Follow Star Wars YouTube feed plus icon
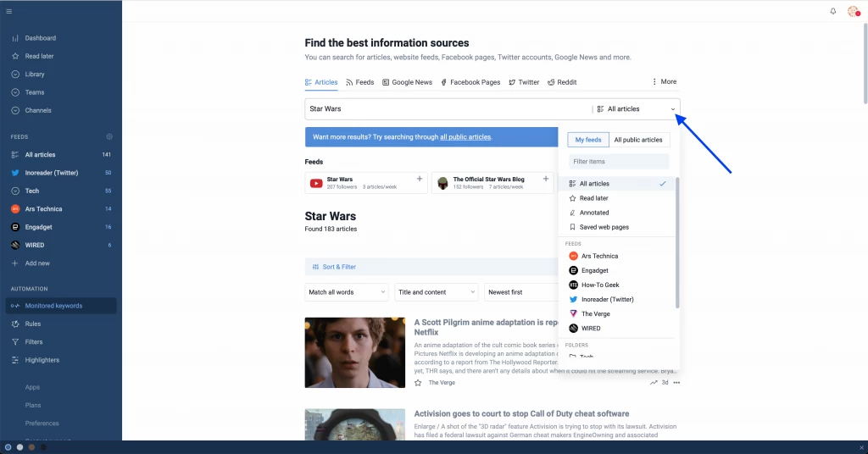 [x=420, y=179]
